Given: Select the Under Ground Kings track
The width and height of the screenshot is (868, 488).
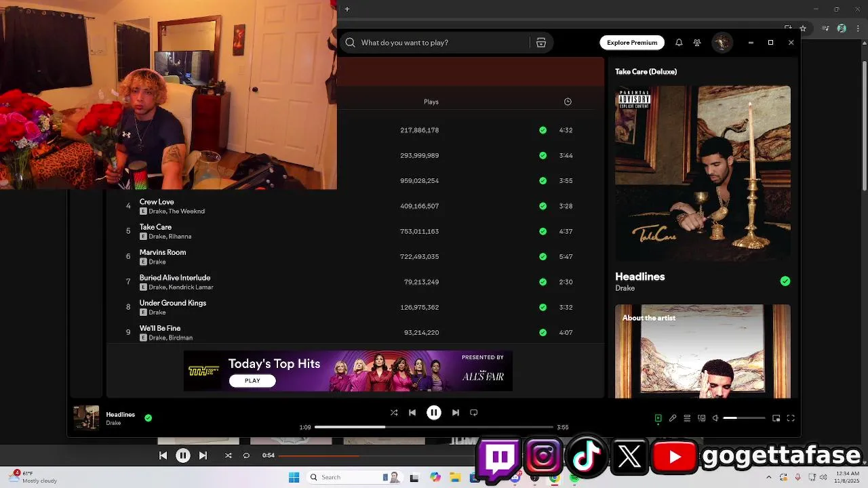Looking at the screenshot, I should [x=173, y=303].
